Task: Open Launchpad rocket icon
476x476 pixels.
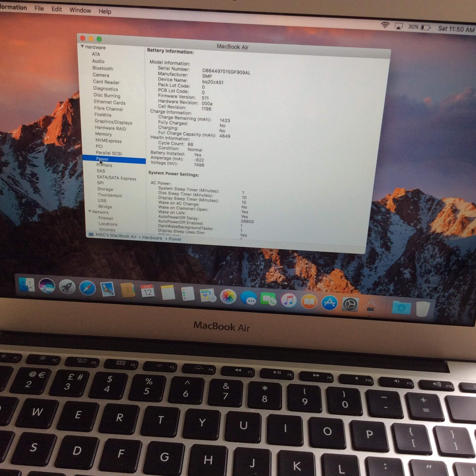Action: (x=67, y=287)
